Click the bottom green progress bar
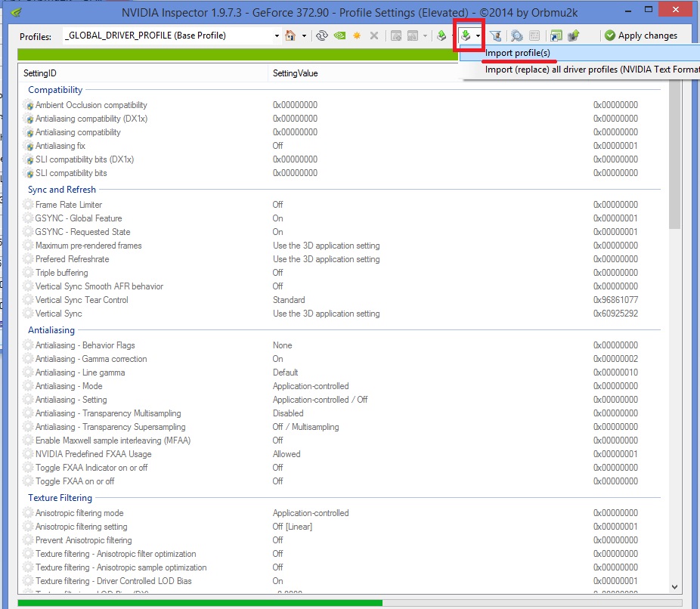700x609 pixels. coord(200,603)
